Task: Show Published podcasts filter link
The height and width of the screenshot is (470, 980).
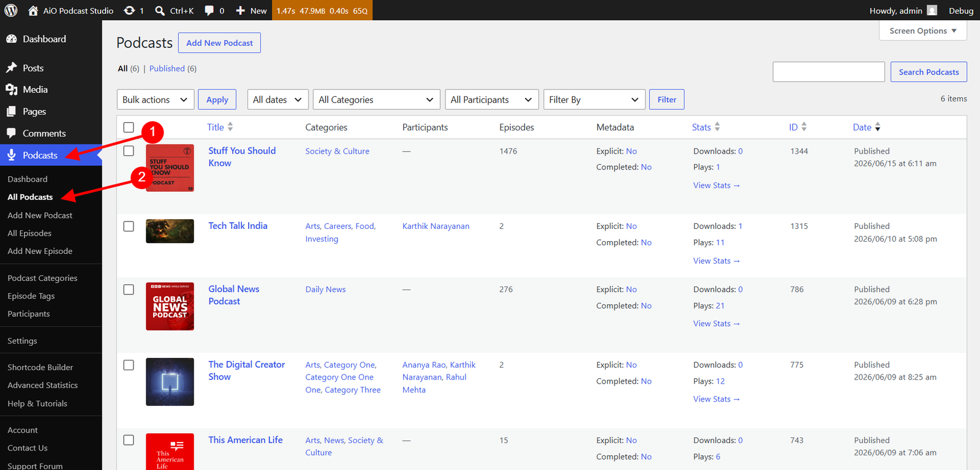Action: [x=167, y=69]
